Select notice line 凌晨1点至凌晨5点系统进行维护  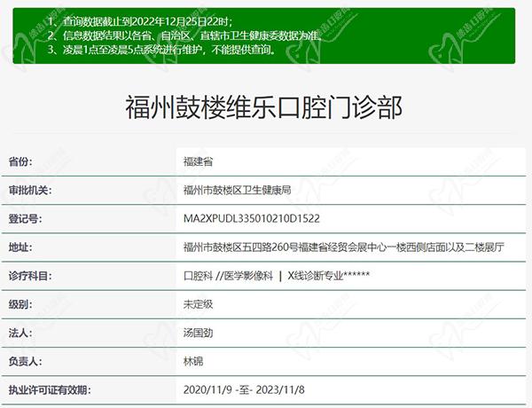[161, 50]
